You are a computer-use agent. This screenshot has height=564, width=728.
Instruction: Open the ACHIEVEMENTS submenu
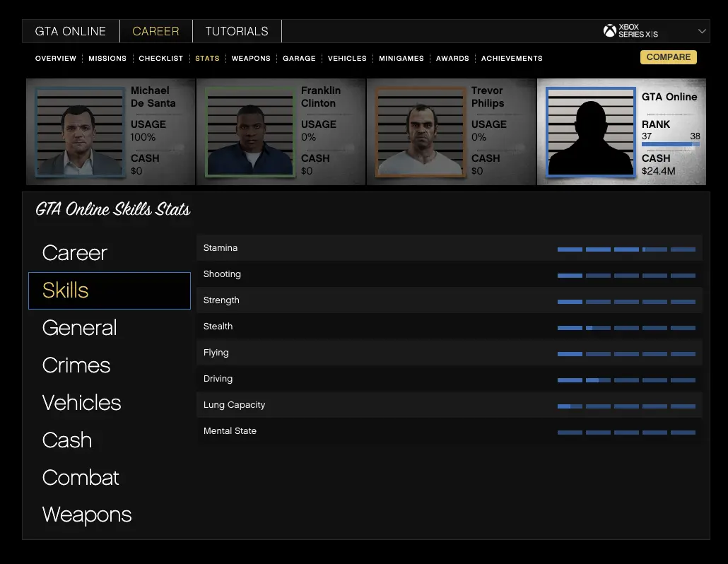[x=512, y=58]
